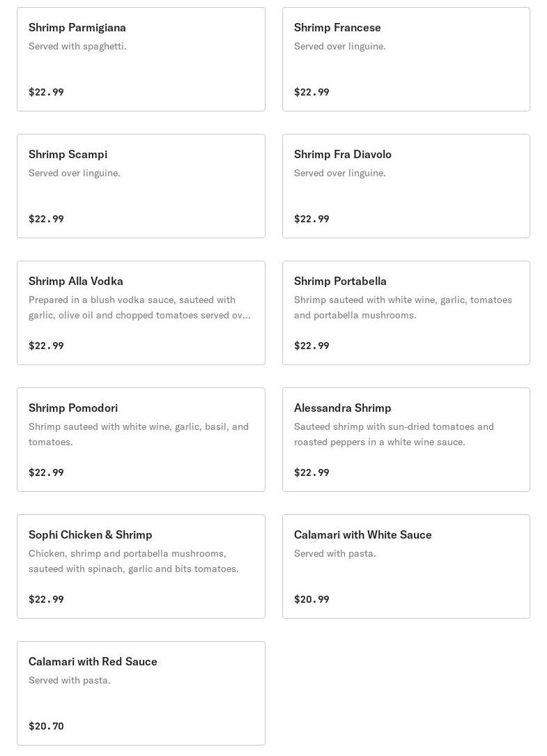Open Calamari with Red Sauce item
This screenshot has height=756, width=547.
[93, 662]
